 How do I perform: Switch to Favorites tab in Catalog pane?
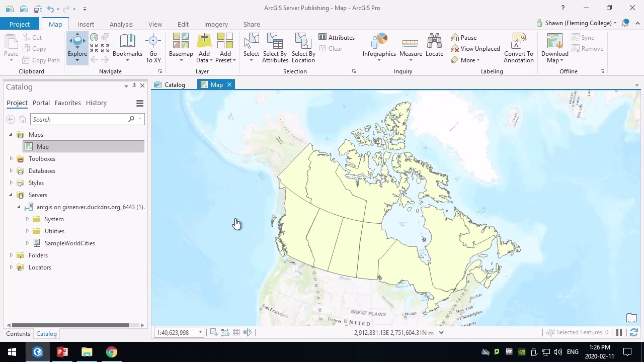(67, 103)
